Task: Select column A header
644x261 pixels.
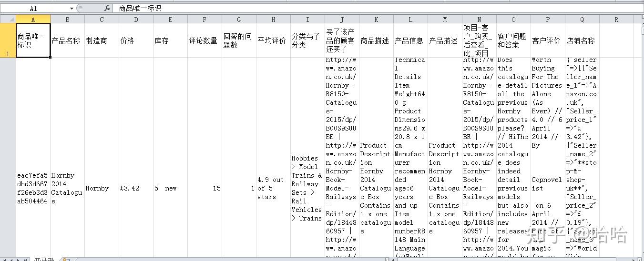Action: [x=33, y=19]
